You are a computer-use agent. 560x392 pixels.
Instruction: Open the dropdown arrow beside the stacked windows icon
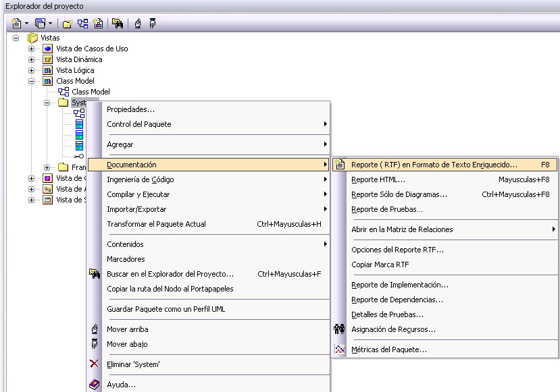pos(50,24)
